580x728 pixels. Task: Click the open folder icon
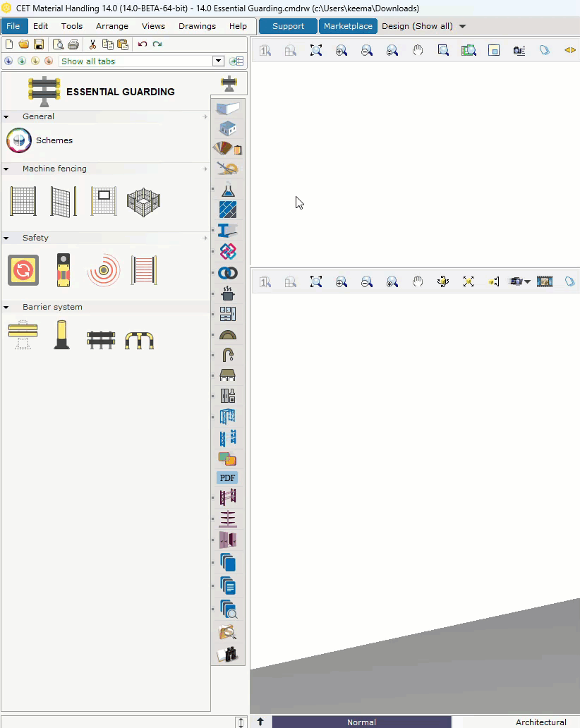tap(24, 44)
